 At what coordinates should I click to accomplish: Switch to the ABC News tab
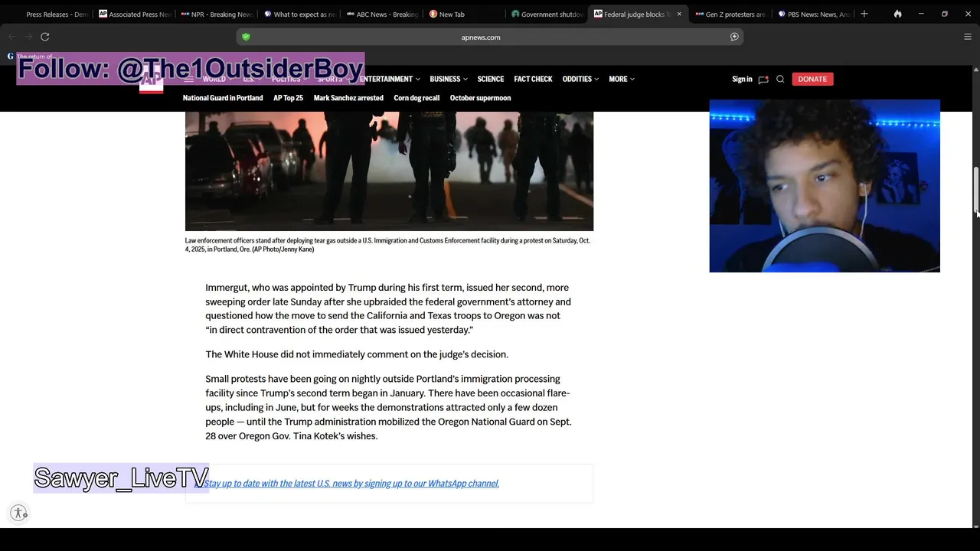coord(381,14)
